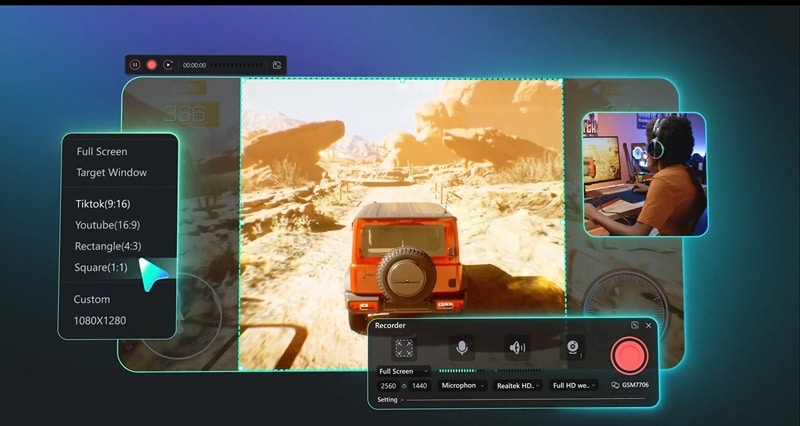Click the small red record button beside pause
The height and width of the screenshot is (426, 800).
[x=152, y=65]
